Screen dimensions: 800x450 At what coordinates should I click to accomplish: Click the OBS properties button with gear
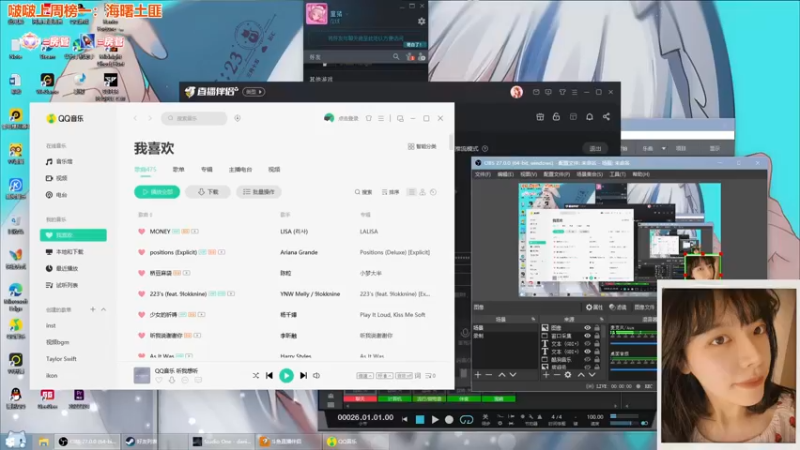point(594,307)
